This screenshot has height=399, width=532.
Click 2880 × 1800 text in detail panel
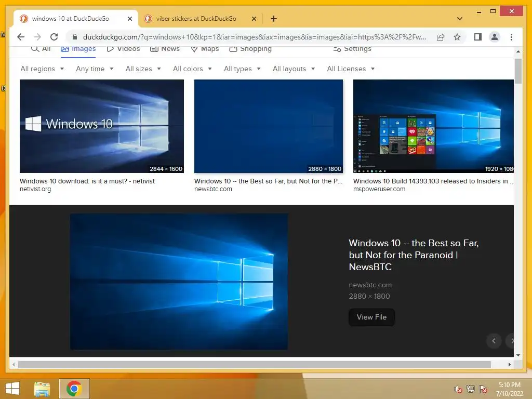pos(369,296)
